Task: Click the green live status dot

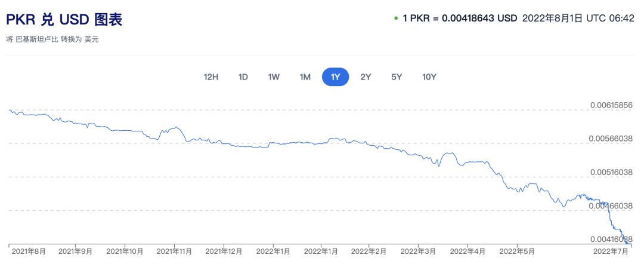Action: (396, 19)
